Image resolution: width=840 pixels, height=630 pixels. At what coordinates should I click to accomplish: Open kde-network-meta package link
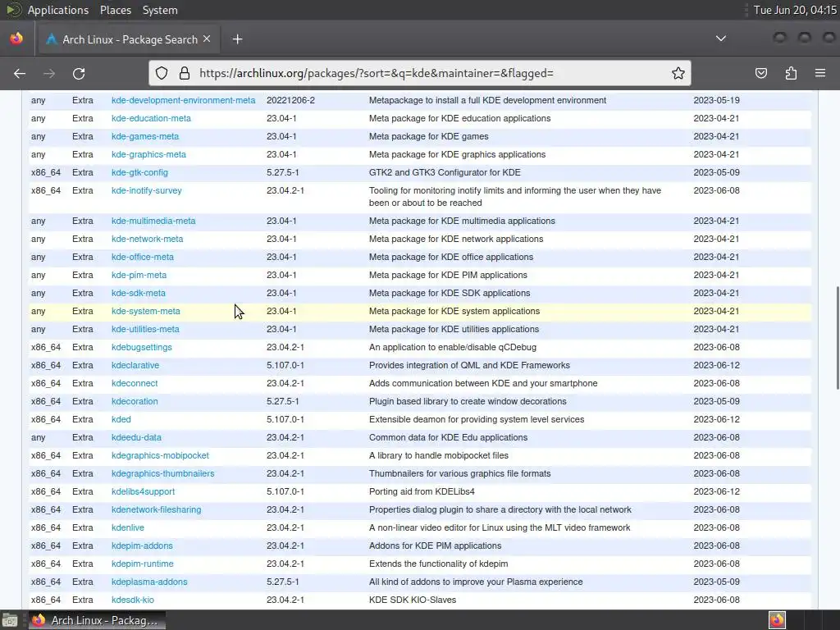[148, 239]
